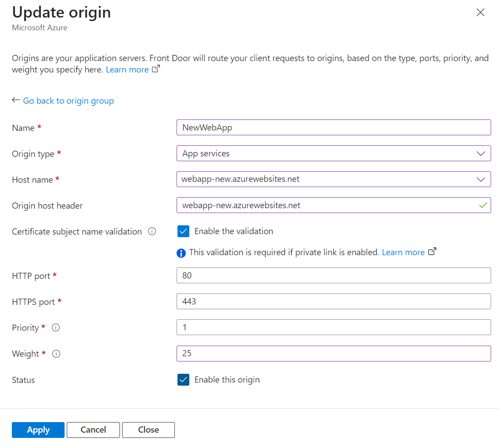Apply the origin changes

click(x=38, y=430)
